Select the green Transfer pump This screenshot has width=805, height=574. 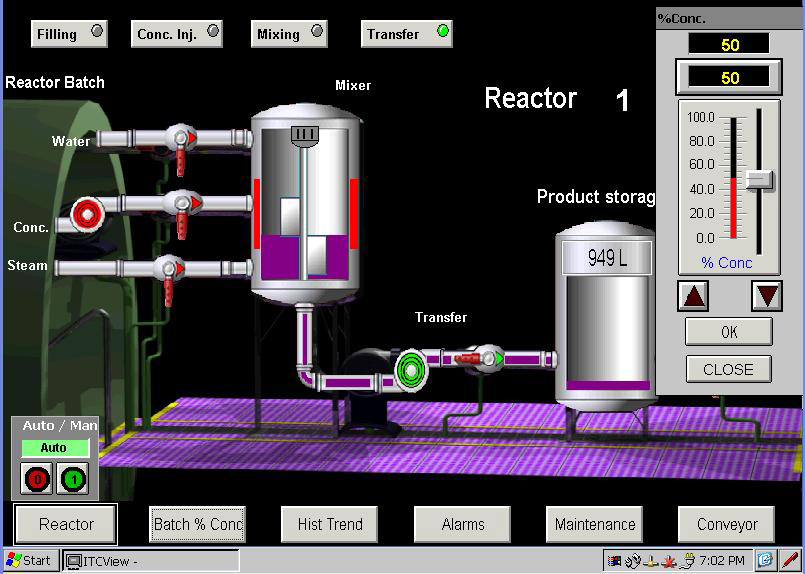412,370
